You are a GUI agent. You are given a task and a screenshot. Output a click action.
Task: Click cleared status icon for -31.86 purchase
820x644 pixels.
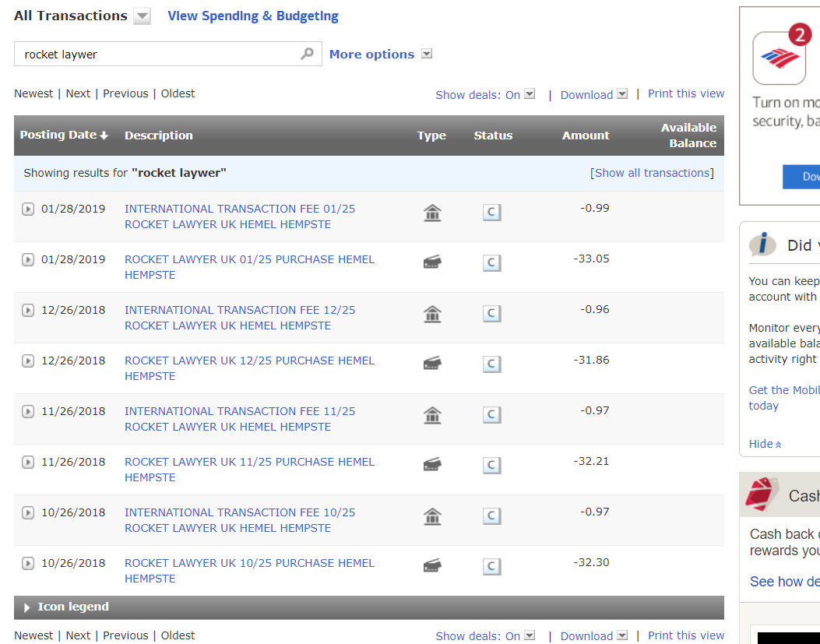click(491, 364)
